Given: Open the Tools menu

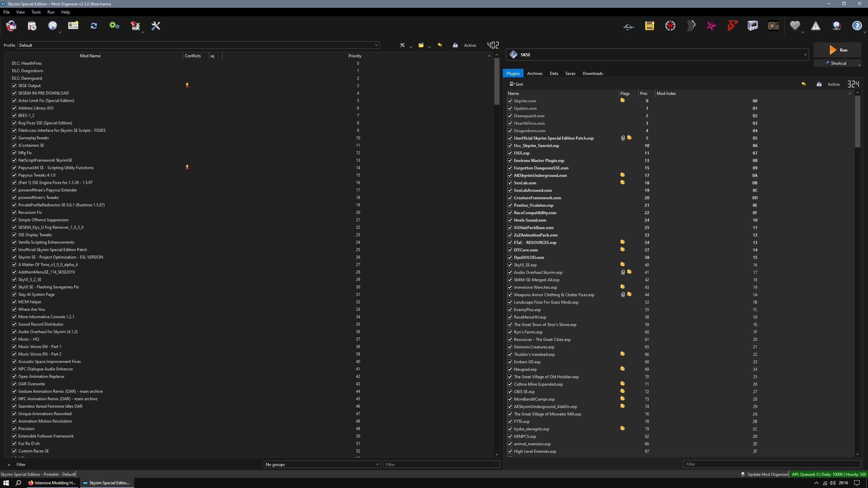Looking at the screenshot, I should click(36, 12).
